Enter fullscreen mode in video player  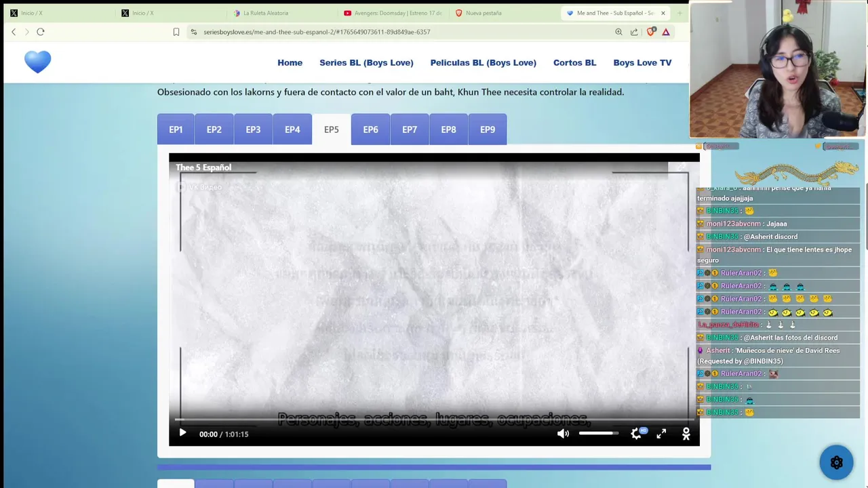[x=661, y=434]
